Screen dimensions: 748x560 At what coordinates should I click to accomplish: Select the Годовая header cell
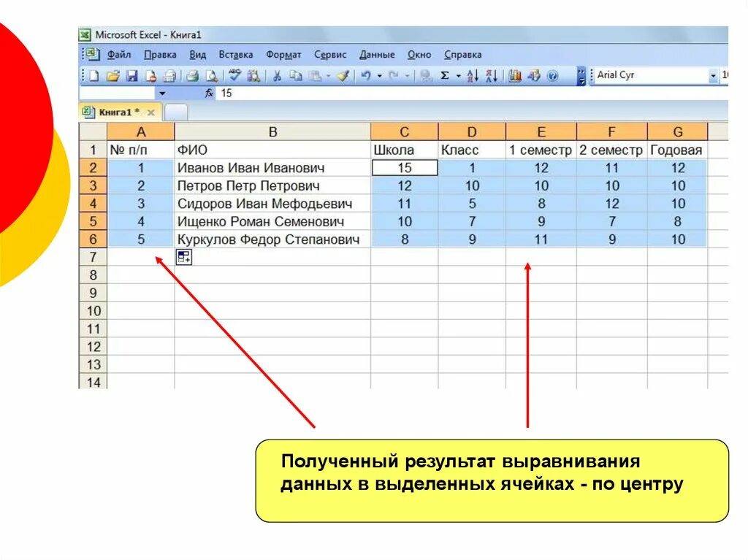[x=677, y=150]
